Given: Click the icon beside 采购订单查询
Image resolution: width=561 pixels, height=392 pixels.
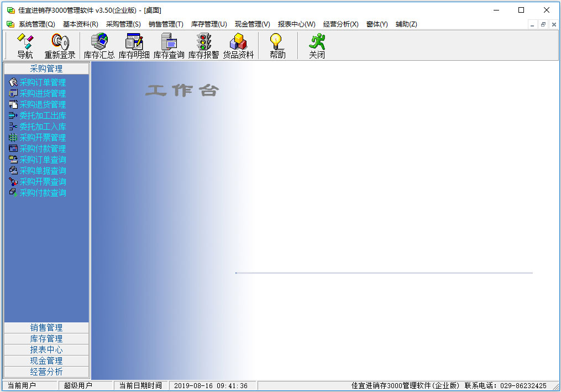Looking at the screenshot, I should [13, 160].
